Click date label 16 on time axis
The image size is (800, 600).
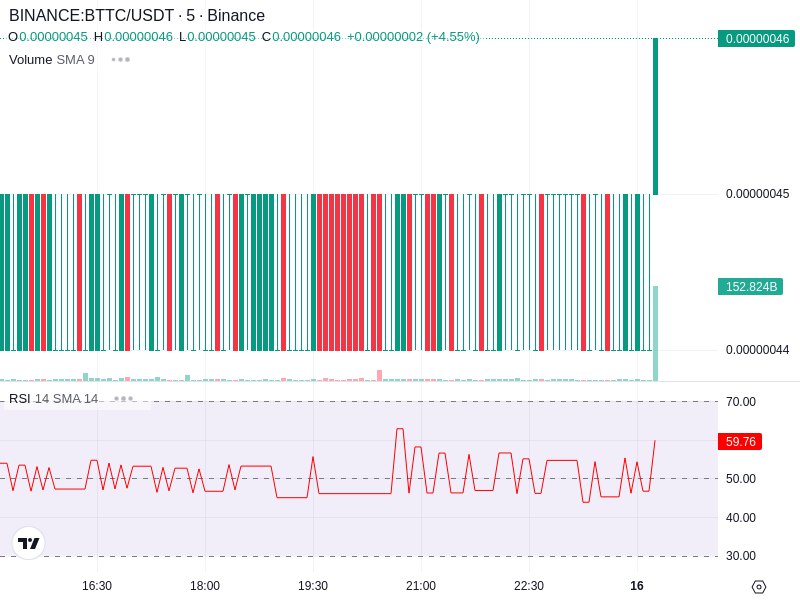click(637, 586)
